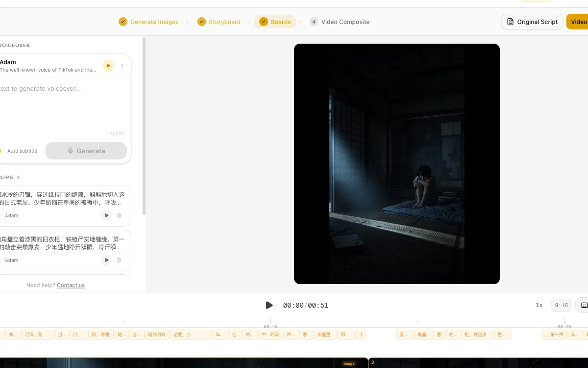Select the subtitle chip 暗的日式

[157, 335]
